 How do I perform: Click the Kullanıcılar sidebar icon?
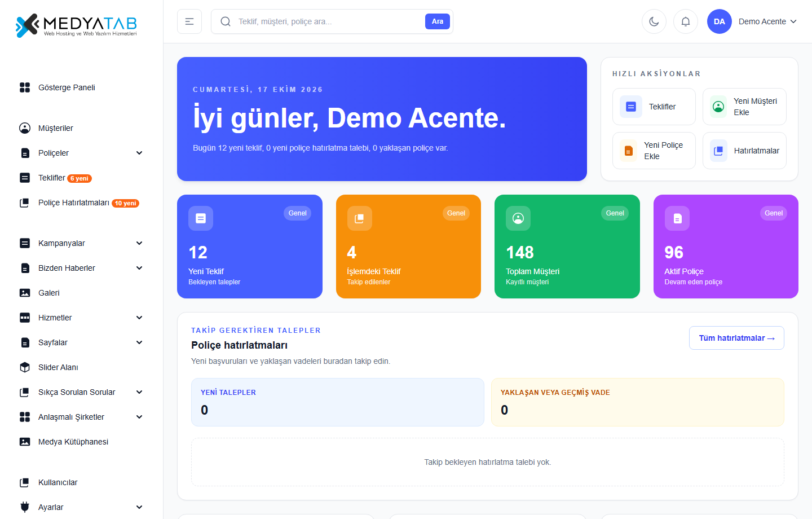[25, 482]
